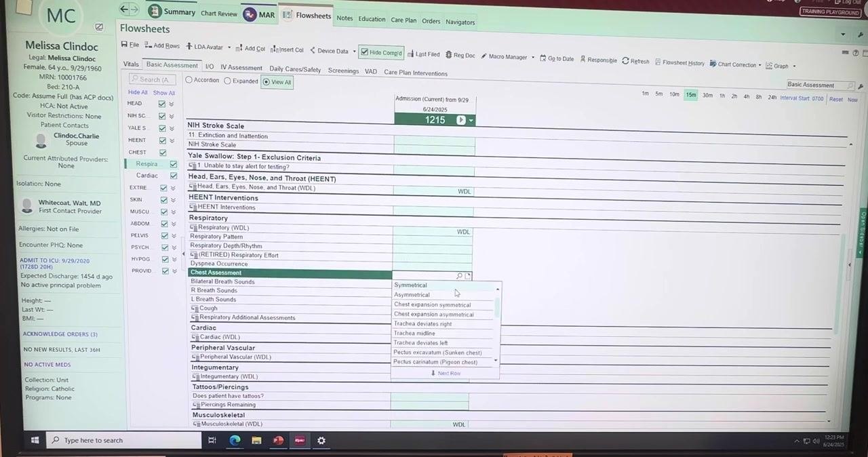Open the Graph tool

(x=777, y=66)
